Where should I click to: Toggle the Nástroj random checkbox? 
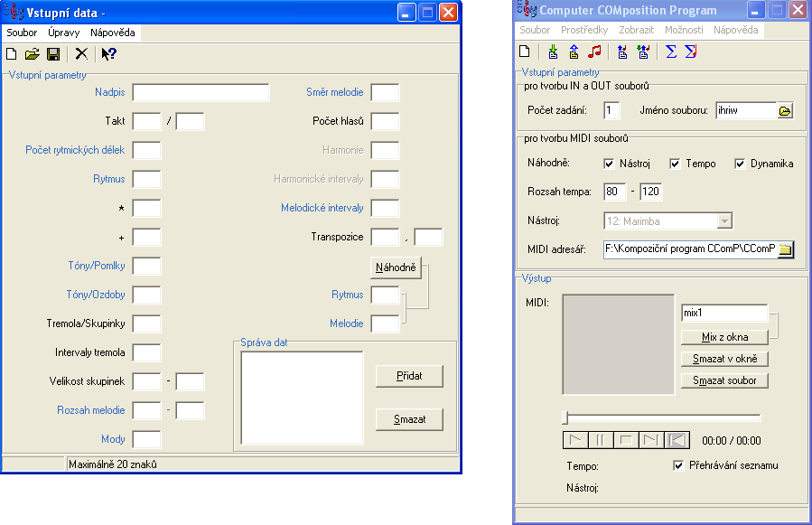(x=609, y=164)
